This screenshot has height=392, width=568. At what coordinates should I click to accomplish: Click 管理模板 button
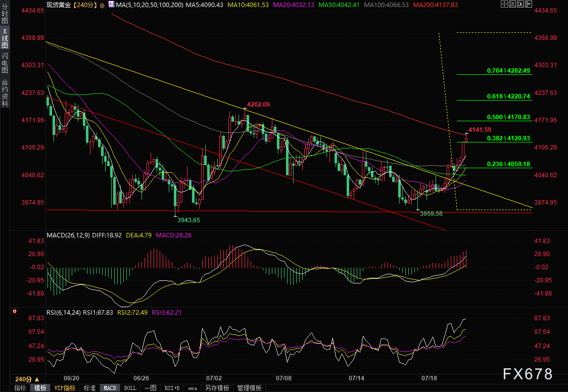click(x=249, y=388)
